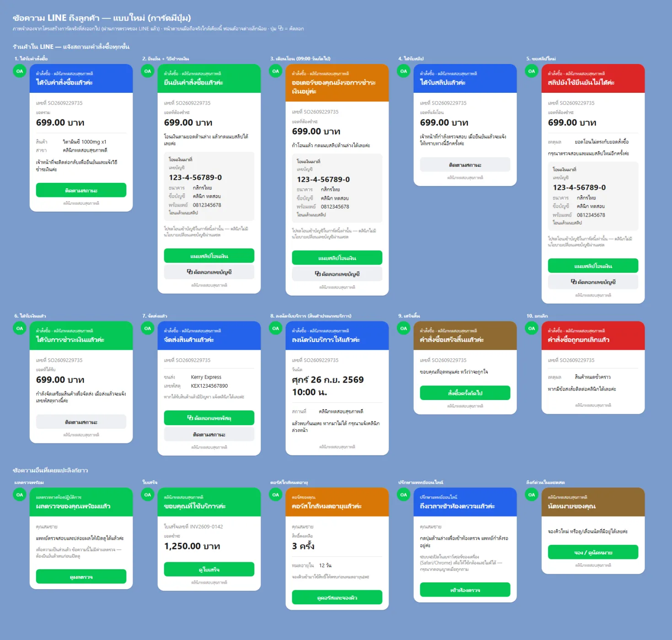Click the สั่งซื้อครั้งถัดไป button in card 9
Image resolution: width=672 pixels, height=640 pixels.
tap(465, 393)
